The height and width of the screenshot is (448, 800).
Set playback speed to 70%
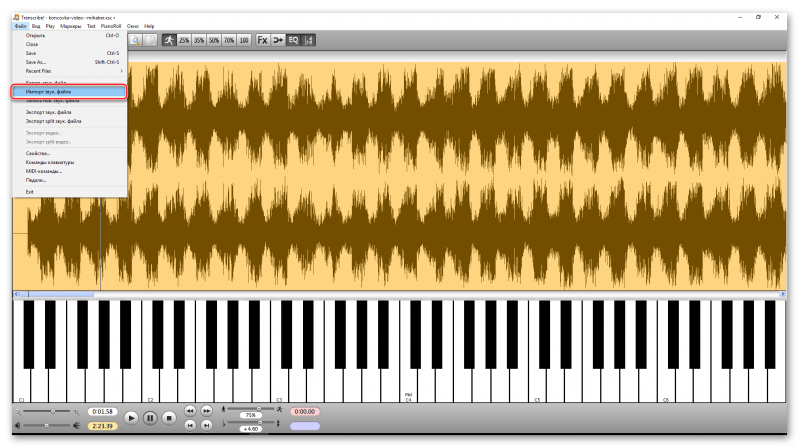tap(229, 40)
